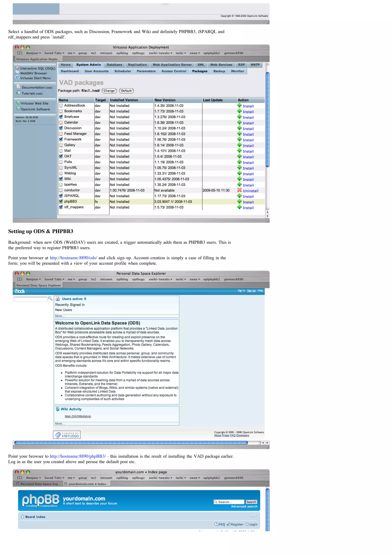Open the User Accounts sub-tab
Image resolution: width=392 pixels, height=555 pixels.
(96, 71)
